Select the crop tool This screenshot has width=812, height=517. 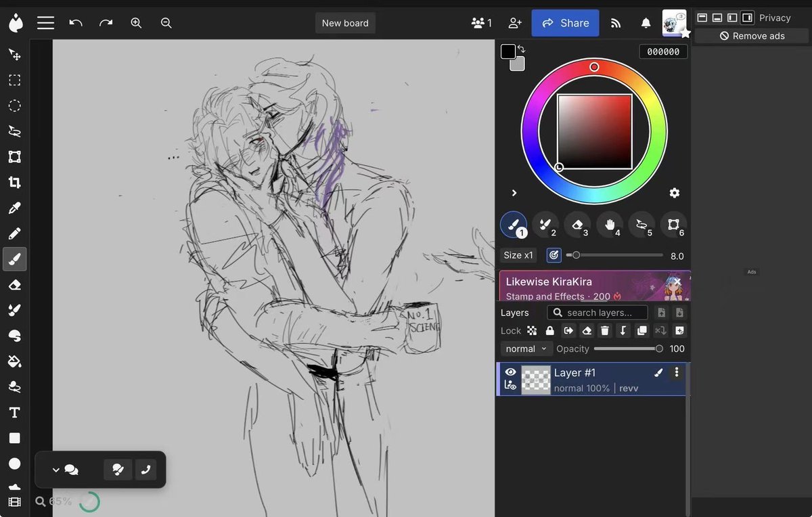(x=14, y=182)
